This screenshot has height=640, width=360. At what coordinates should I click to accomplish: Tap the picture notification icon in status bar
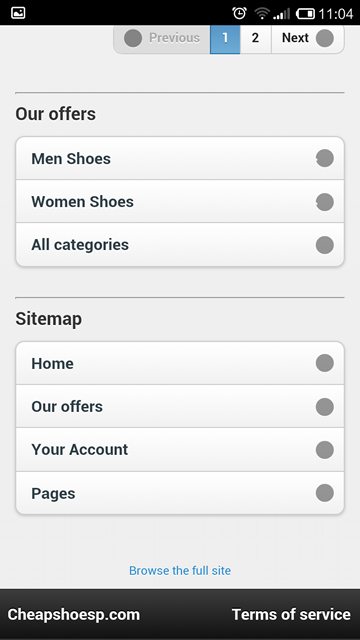click(18, 13)
